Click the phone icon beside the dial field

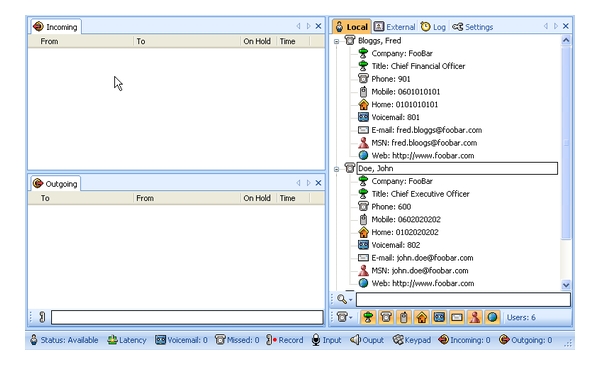pos(42,317)
